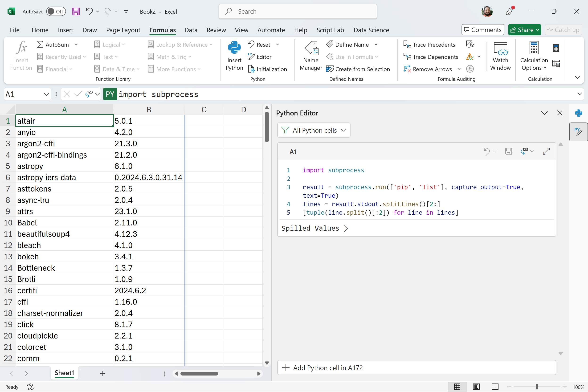
Task: Click the Search box in title bar
Action: pyautogui.click(x=298, y=12)
